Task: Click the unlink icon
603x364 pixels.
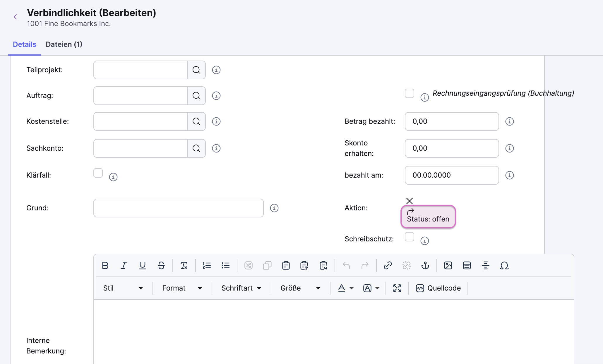Action: [x=407, y=265]
